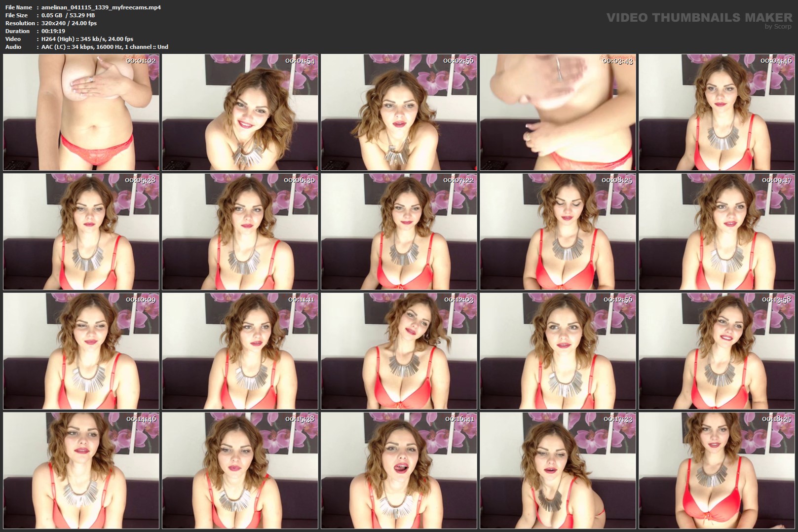Viewport: 798px width, 532px height.
Task: Open the thumbnail at 00:07:22
Action: [399, 231]
